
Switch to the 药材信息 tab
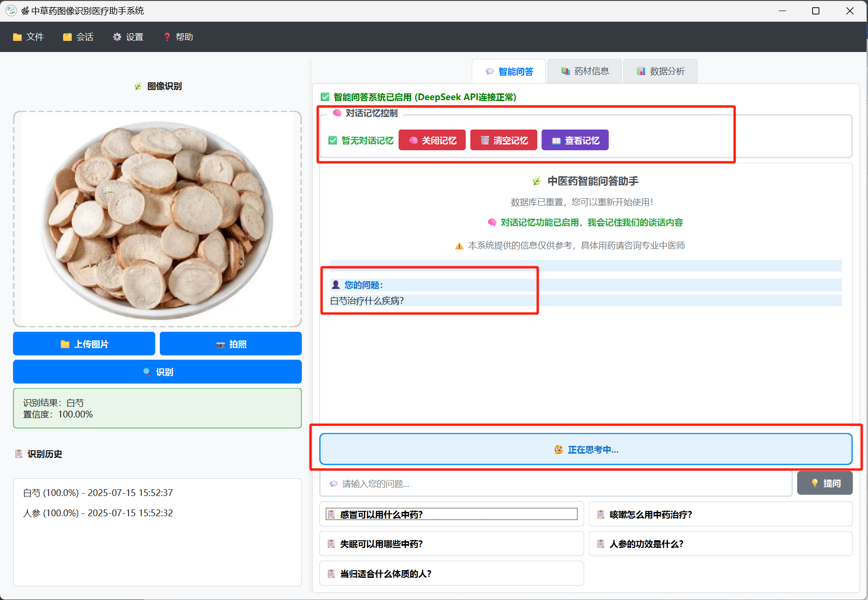tap(584, 71)
